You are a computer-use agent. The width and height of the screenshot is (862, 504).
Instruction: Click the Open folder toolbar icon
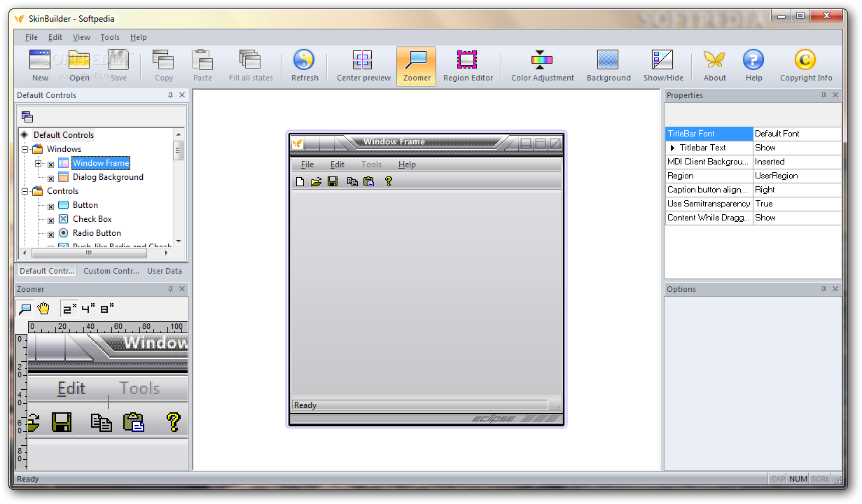click(79, 60)
